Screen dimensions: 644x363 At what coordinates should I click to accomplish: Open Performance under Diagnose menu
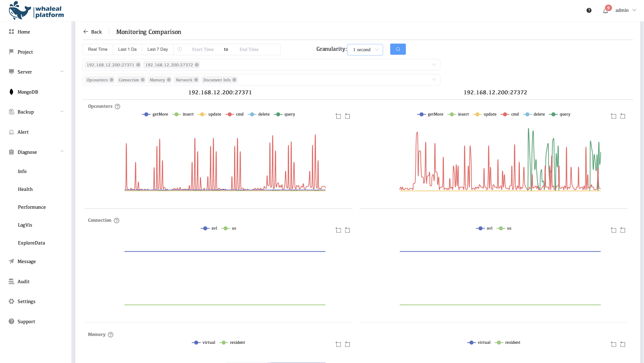[x=32, y=207]
